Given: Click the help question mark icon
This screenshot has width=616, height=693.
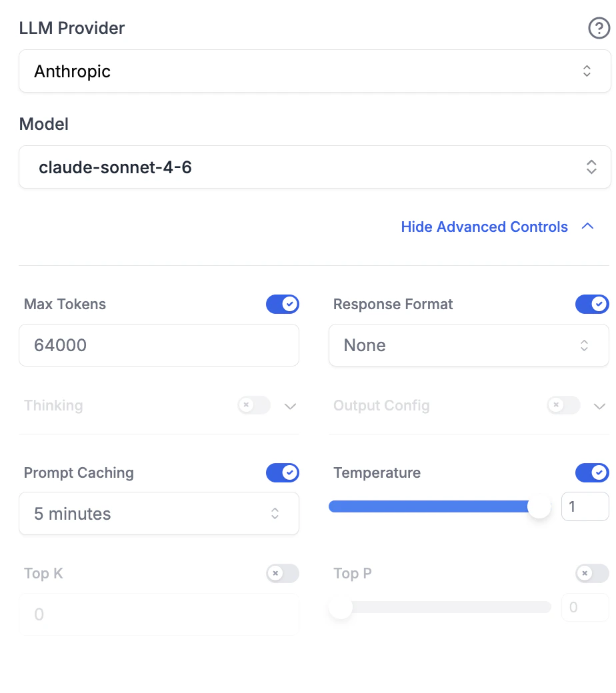Looking at the screenshot, I should tap(599, 29).
